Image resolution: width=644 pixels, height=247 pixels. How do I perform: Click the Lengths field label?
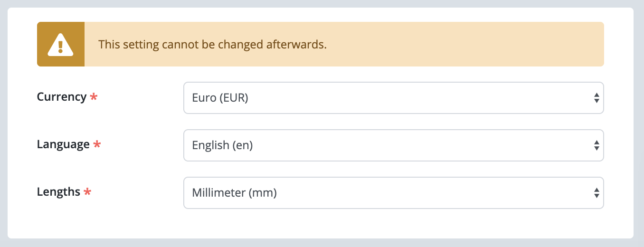click(58, 192)
